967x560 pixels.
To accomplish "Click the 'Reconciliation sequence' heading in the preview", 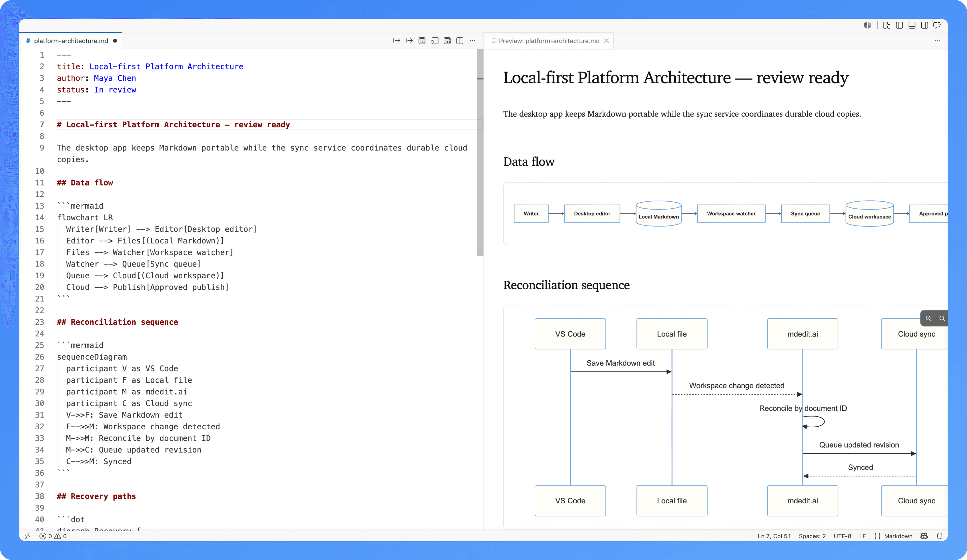I will click(566, 285).
